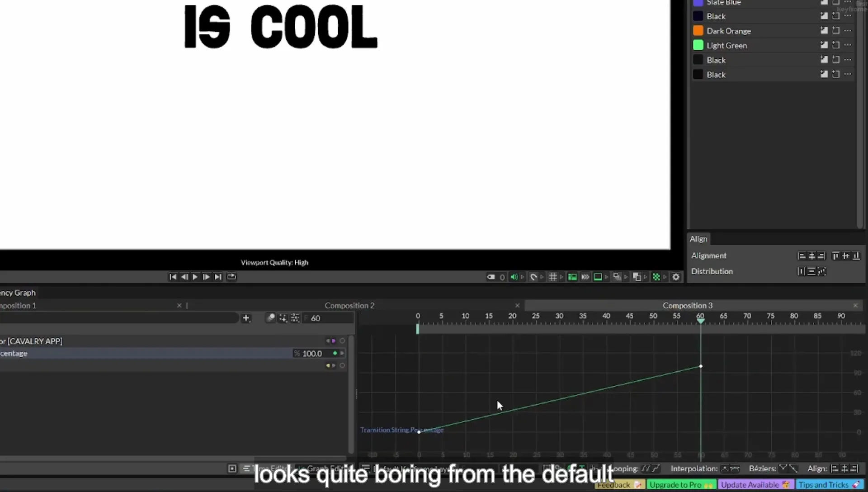Open the grid options arrow
Image resolution: width=868 pixels, height=492 pixels.
[561, 277]
